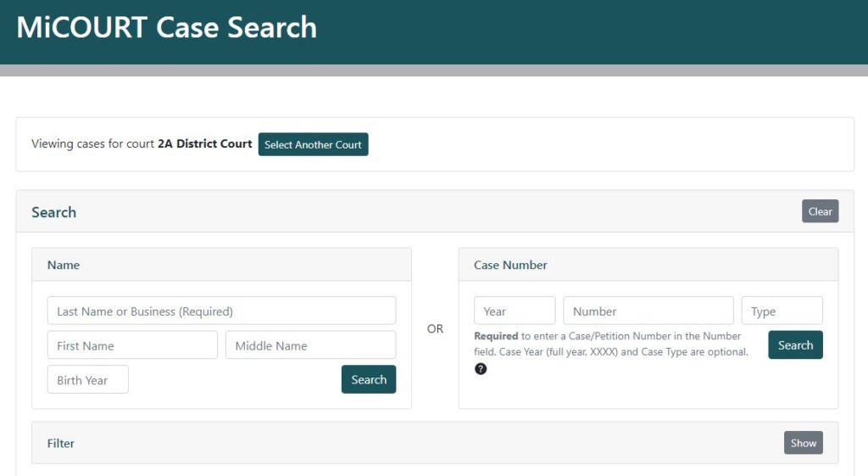Click the Filter panel heading
The height and width of the screenshot is (476, 868).
coord(61,443)
